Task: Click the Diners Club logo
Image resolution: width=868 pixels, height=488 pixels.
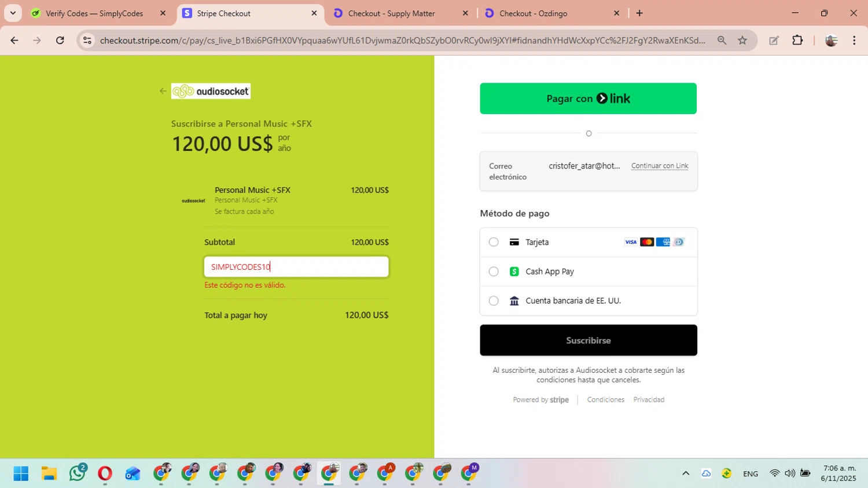Action: point(679,242)
